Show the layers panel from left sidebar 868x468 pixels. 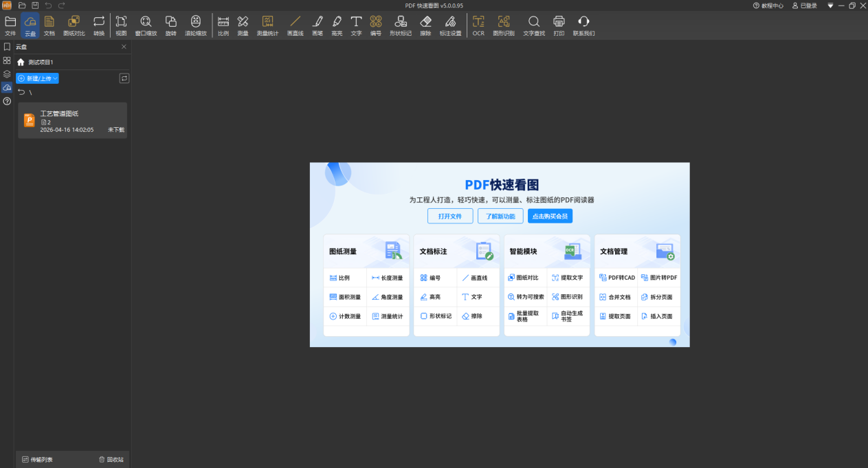coord(7,74)
